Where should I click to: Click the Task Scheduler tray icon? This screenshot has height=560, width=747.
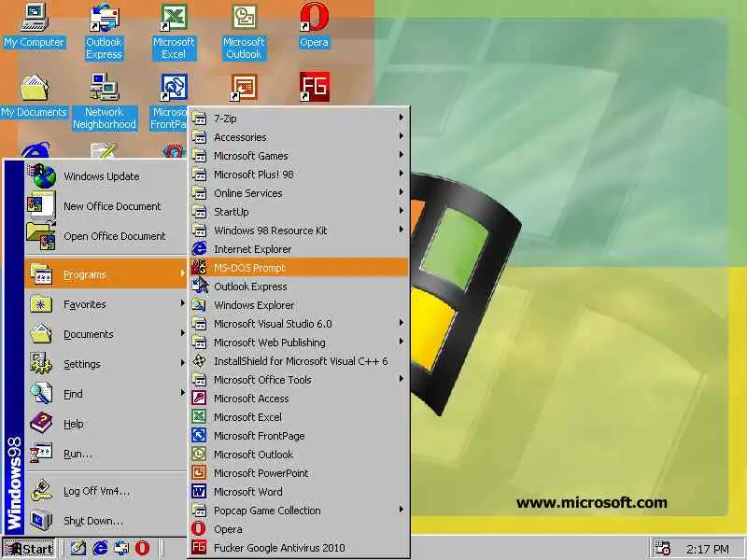(x=662, y=548)
